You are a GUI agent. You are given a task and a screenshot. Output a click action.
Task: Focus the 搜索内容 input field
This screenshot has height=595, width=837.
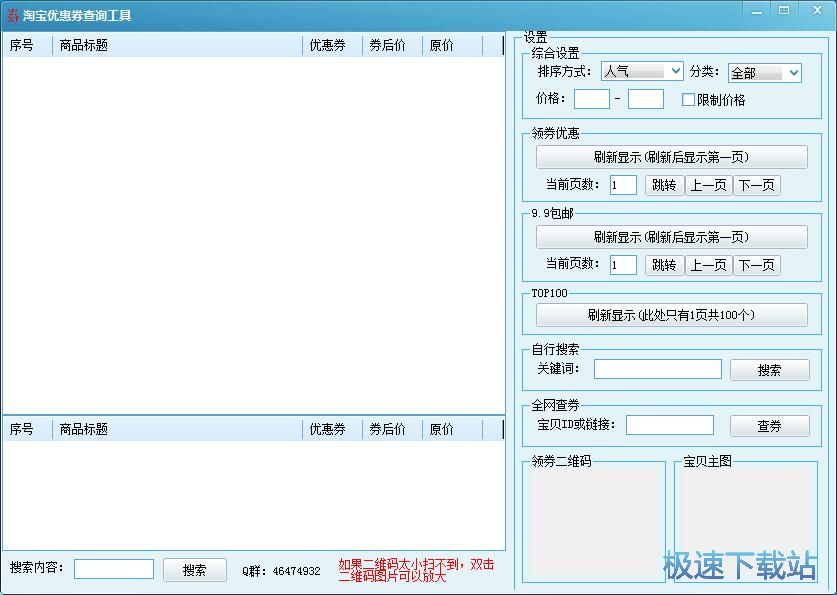tap(114, 569)
